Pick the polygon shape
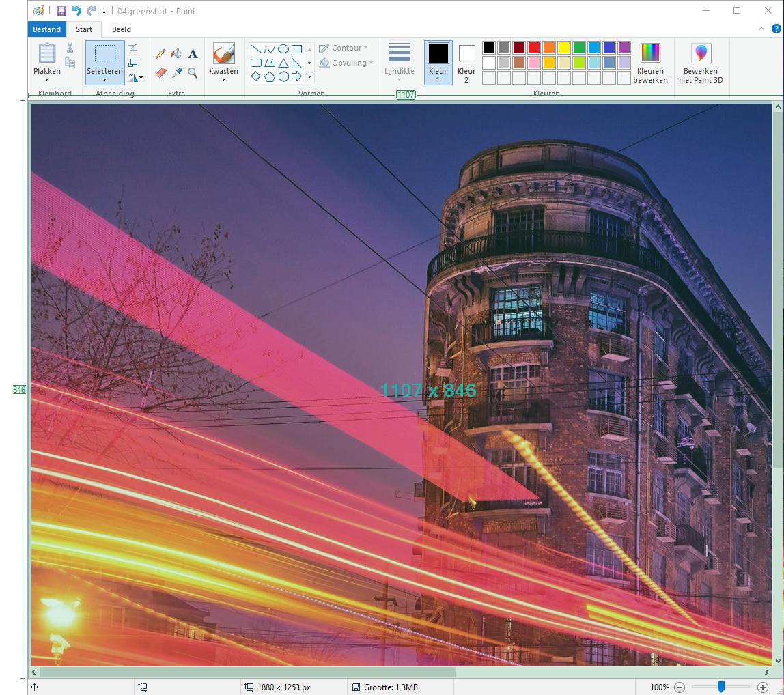Viewport: 784px width, 695px height. click(270, 63)
